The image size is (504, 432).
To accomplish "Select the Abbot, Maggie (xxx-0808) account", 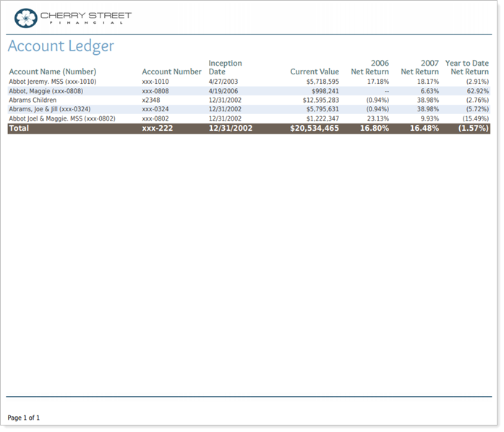I will 41,91.
